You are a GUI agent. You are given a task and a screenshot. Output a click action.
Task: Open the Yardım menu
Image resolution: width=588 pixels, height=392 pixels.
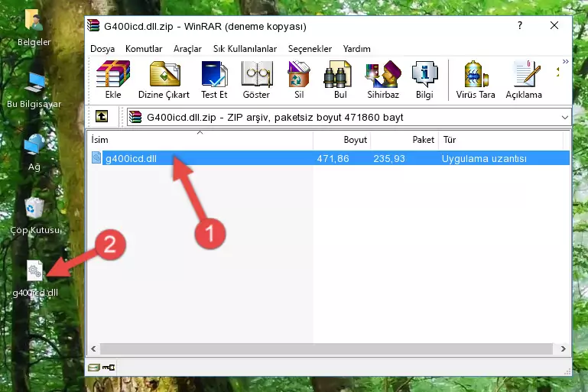[356, 49]
